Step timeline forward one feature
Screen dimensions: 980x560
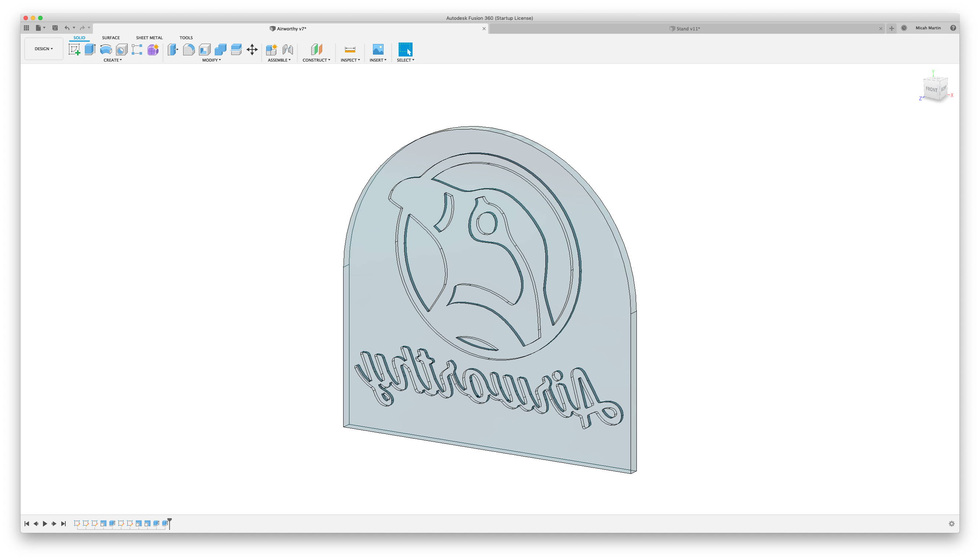[x=54, y=524]
